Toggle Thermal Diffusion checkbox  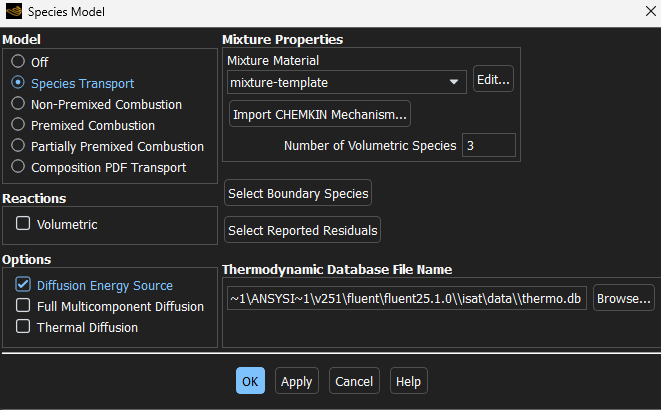tap(23, 327)
